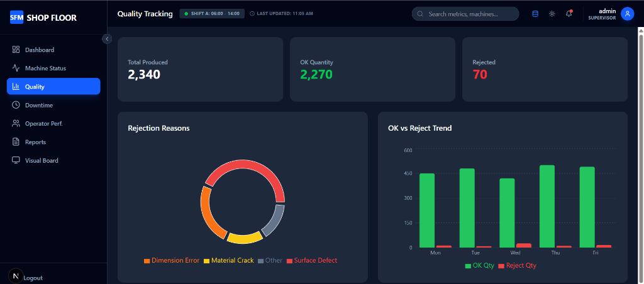
Task: Collapse the sidebar with chevron button
Action: tap(107, 39)
